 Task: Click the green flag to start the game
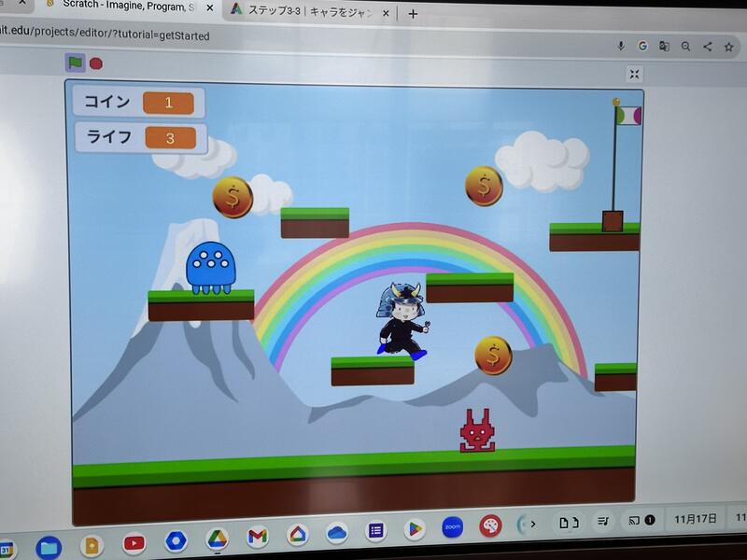[x=75, y=63]
